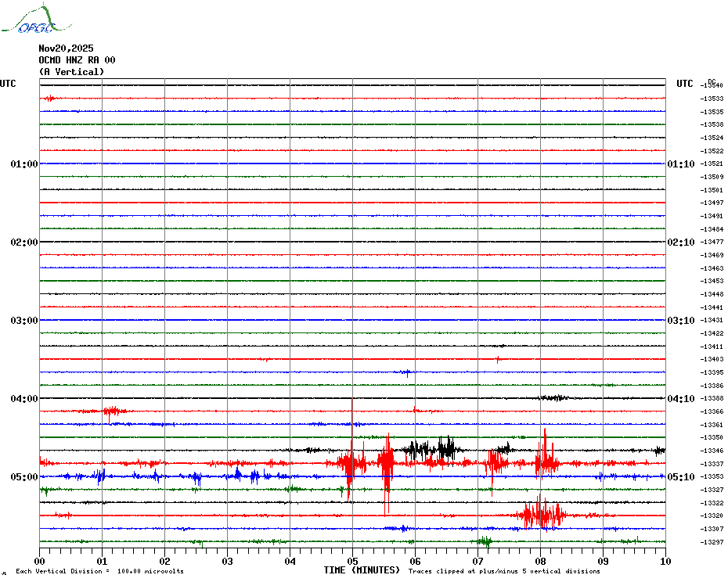This screenshot has height=582, width=728.
Task: Click the black burst between minutes 6 and 7
Action: [431, 449]
